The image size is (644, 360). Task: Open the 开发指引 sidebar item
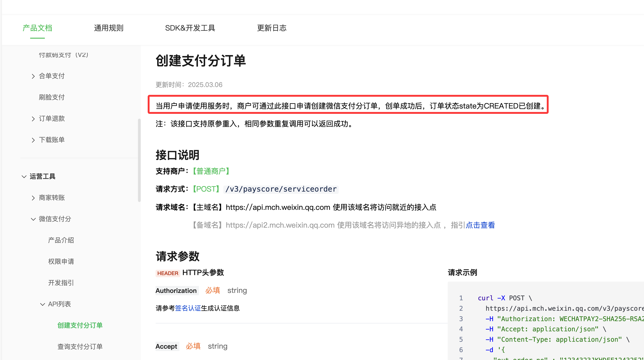[x=61, y=283]
